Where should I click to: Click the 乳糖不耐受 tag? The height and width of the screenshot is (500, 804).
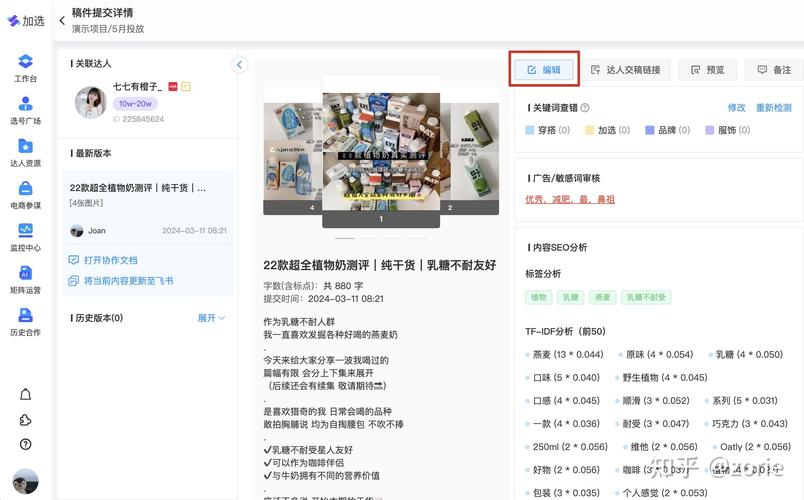[x=646, y=297]
